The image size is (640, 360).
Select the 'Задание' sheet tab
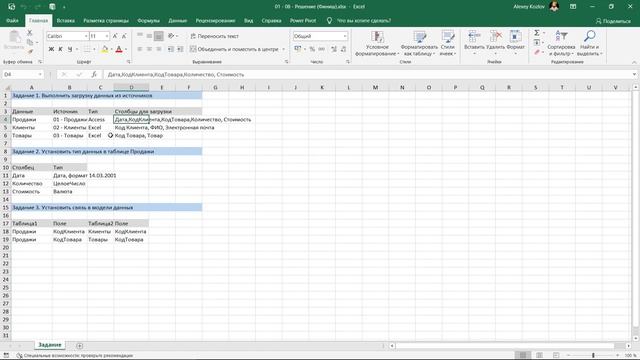[49, 345]
